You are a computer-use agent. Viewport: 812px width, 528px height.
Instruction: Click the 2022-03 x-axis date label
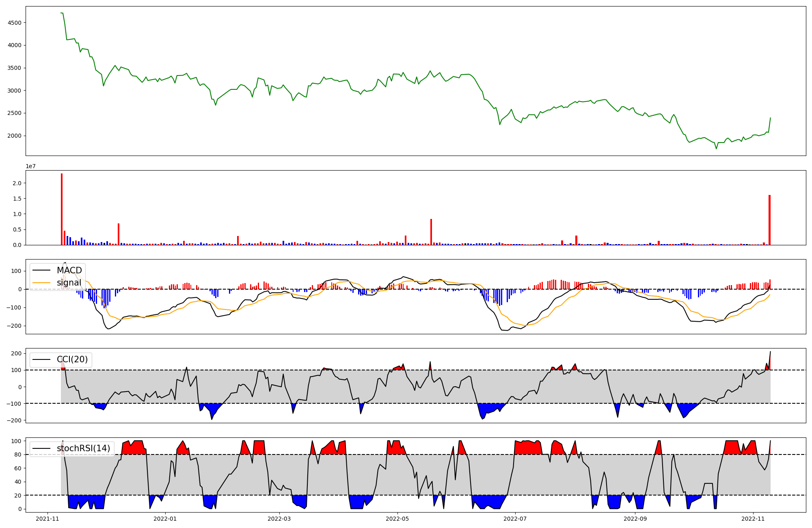pyautogui.click(x=279, y=519)
